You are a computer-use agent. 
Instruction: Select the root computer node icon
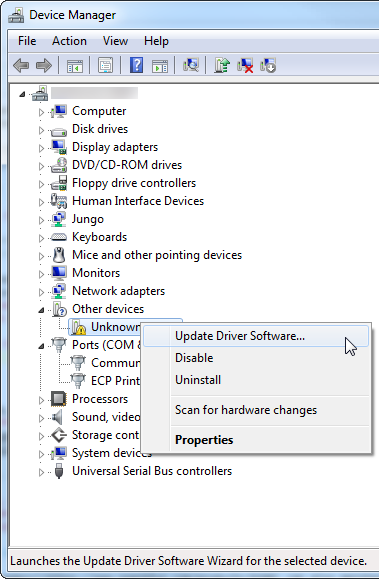pyautogui.click(x=40, y=93)
